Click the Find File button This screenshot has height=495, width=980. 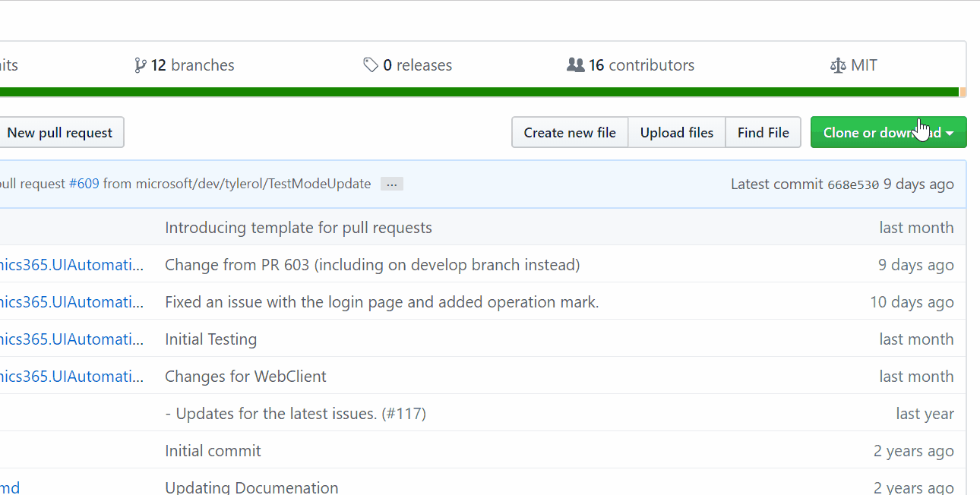click(x=763, y=132)
